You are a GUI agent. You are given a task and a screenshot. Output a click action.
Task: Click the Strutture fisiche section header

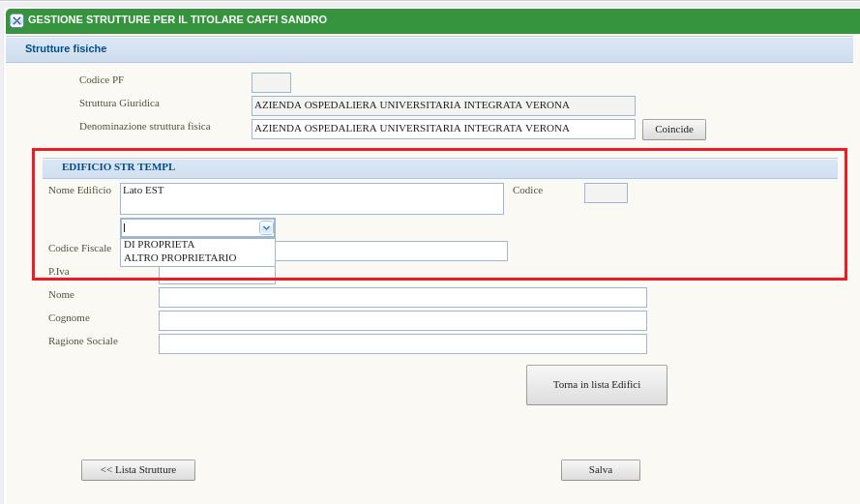coord(66,49)
